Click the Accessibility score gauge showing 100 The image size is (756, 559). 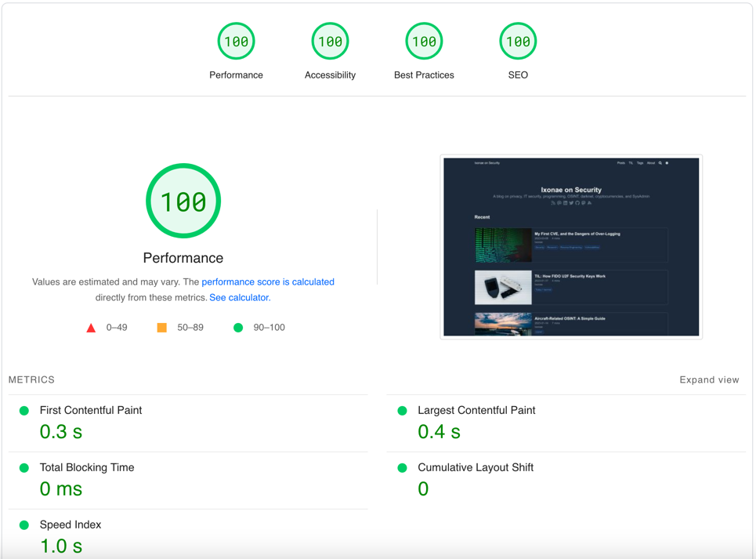(x=330, y=41)
